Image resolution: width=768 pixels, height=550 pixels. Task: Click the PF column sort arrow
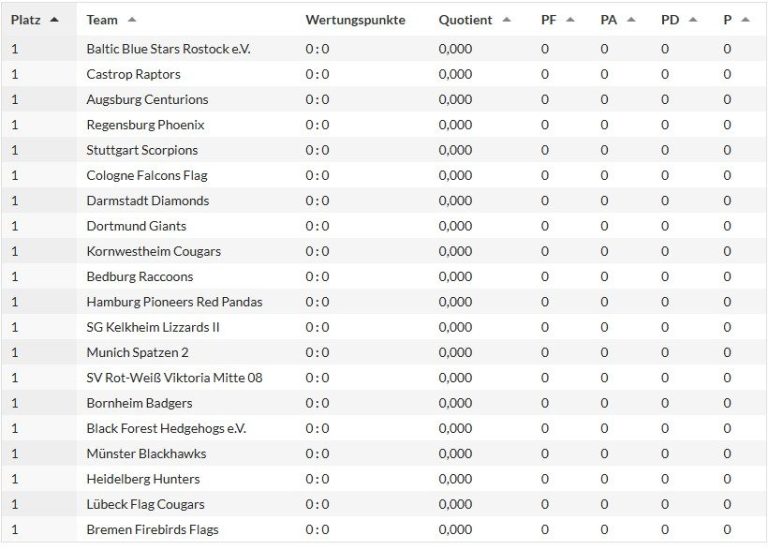[x=570, y=20]
